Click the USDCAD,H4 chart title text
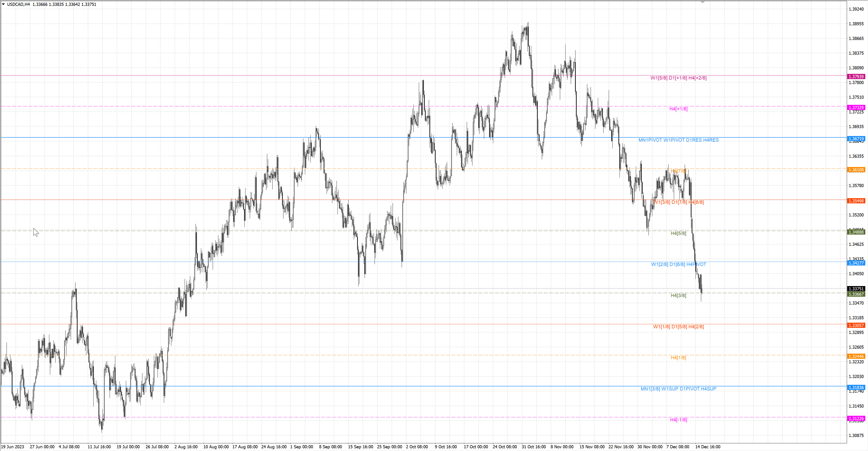Screen dimensions: 868x451 click(x=19, y=4)
